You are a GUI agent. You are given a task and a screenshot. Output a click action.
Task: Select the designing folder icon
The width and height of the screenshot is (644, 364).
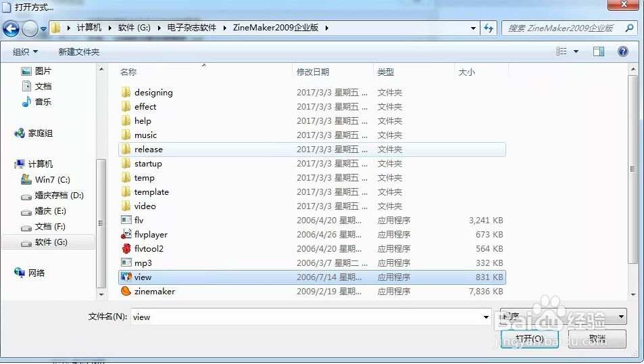[x=126, y=92]
